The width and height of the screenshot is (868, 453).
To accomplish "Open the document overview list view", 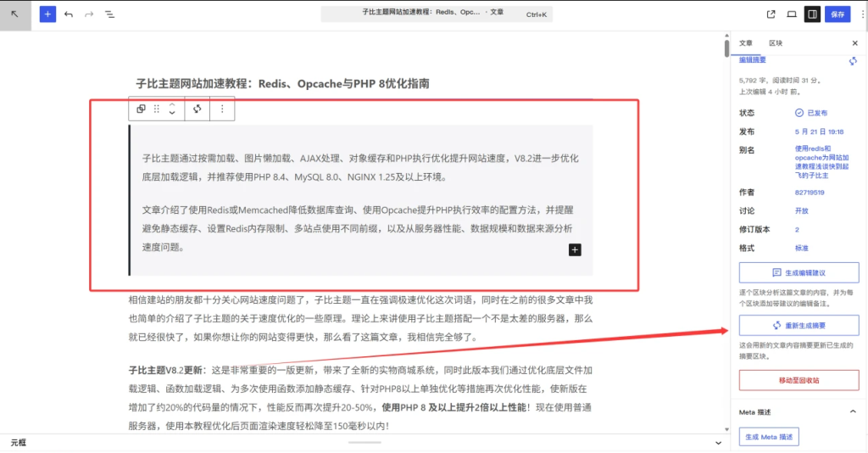I will pos(109,14).
